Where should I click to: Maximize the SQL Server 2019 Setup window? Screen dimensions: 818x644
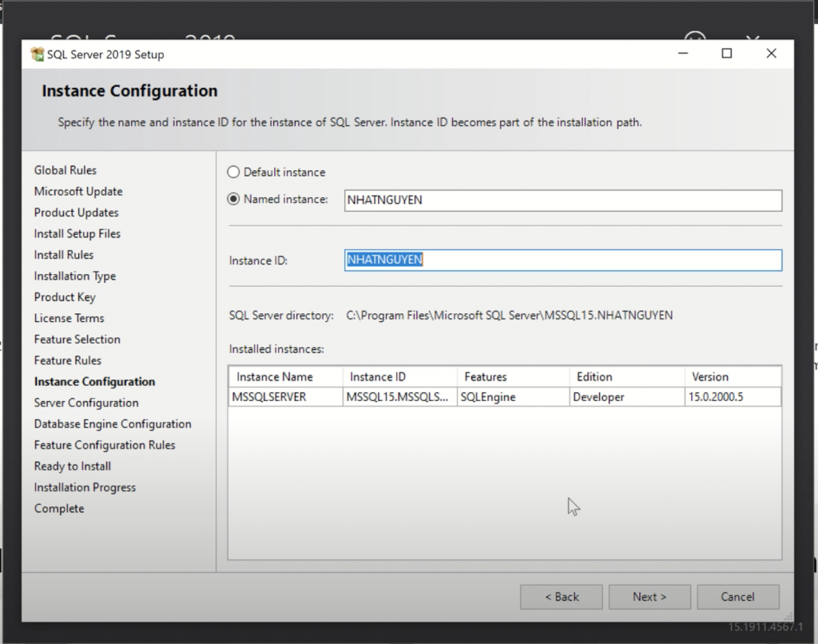point(727,54)
